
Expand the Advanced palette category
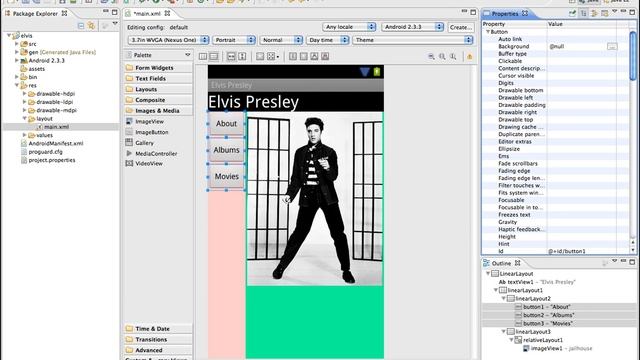pos(158,350)
